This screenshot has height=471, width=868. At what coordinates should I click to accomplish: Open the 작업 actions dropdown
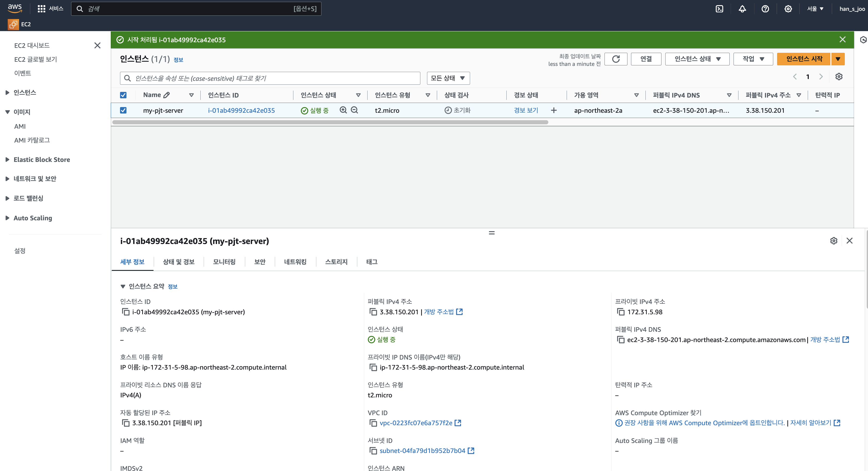pyautogui.click(x=753, y=59)
